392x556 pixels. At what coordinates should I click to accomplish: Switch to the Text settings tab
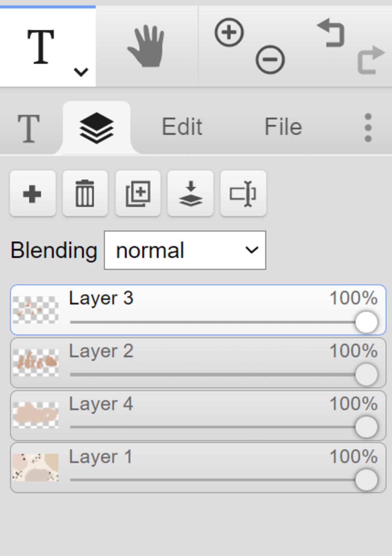pyautogui.click(x=29, y=128)
